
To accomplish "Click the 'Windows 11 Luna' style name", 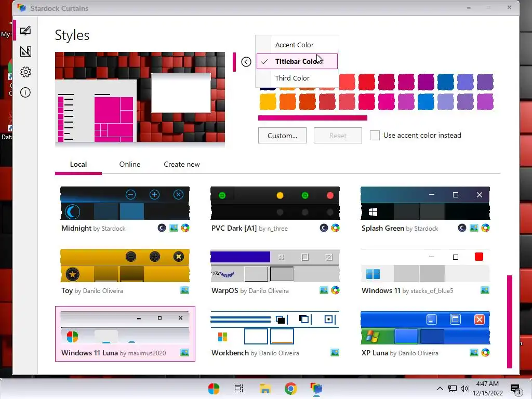I will [x=89, y=353].
